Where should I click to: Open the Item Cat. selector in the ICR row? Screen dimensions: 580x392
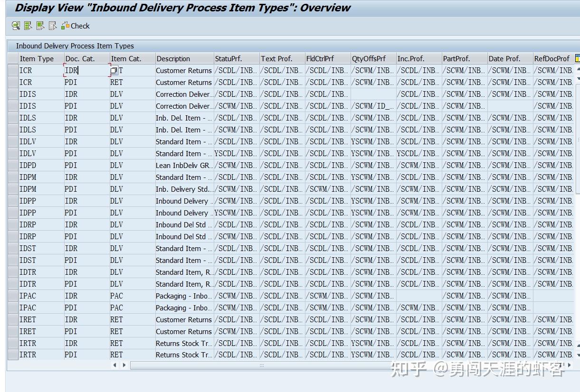(x=113, y=69)
